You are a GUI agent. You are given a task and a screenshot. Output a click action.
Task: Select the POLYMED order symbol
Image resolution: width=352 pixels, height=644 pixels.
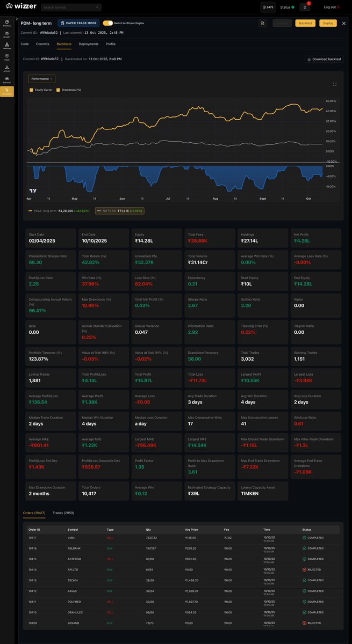pos(74,602)
